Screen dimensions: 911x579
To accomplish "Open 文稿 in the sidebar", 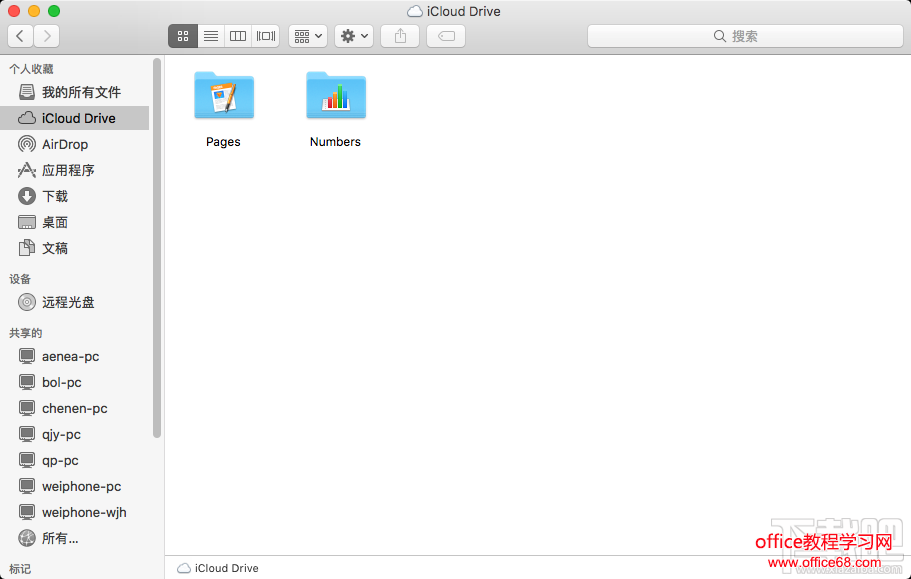I will pos(74,248).
